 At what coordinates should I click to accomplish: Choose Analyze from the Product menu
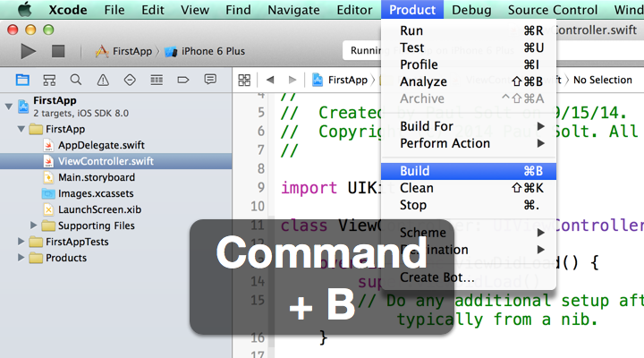tap(469, 81)
